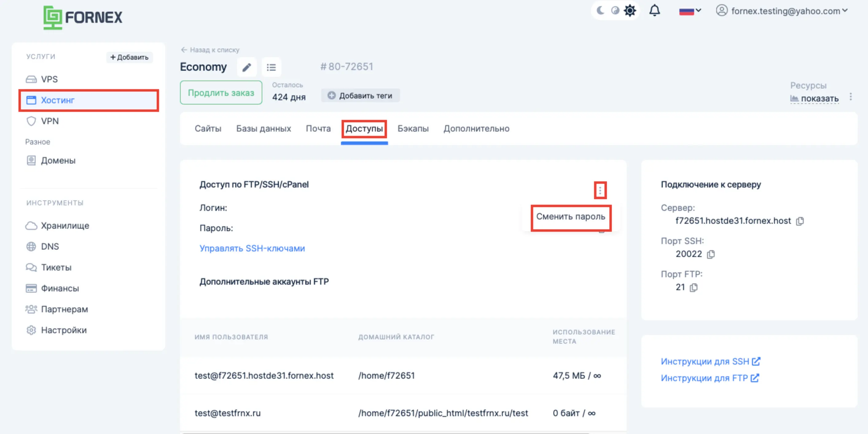Open Настройки in the sidebar
The height and width of the screenshot is (434, 868).
[x=88, y=330]
